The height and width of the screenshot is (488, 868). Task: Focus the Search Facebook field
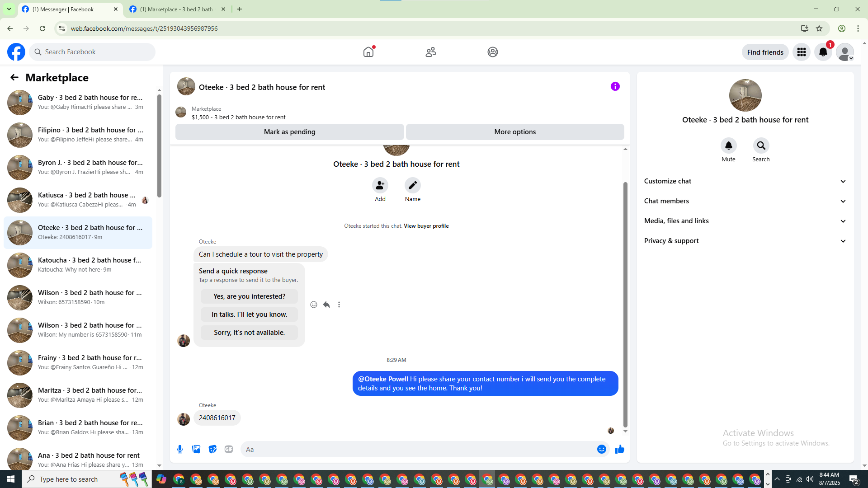pos(93,52)
